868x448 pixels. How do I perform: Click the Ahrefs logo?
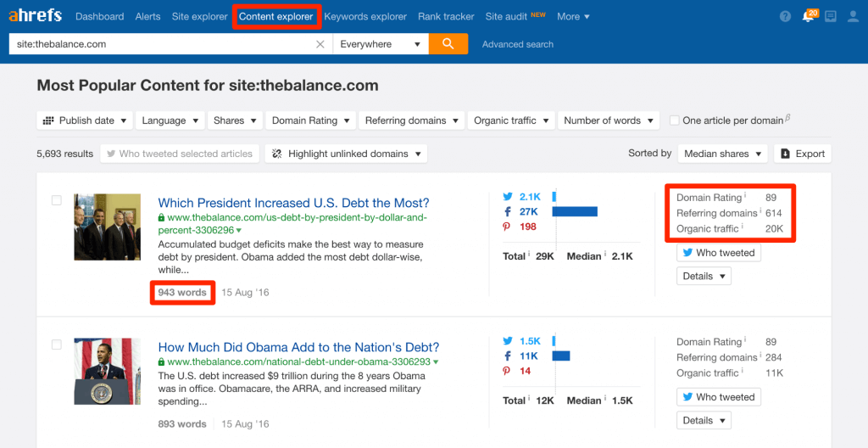pyautogui.click(x=35, y=15)
